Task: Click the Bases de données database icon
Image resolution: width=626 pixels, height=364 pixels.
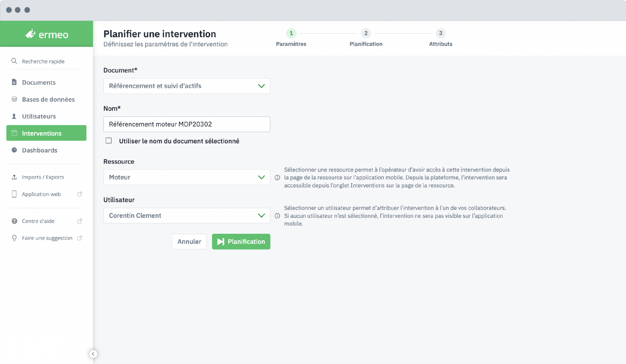Action: pyautogui.click(x=14, y=99)
